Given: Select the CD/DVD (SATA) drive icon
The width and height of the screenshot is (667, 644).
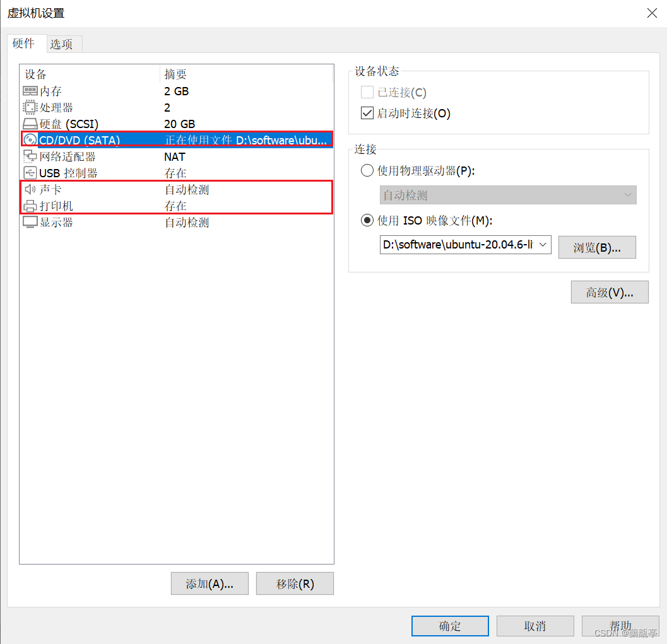Looking at the screenshot, I should [x=30, y=139].
